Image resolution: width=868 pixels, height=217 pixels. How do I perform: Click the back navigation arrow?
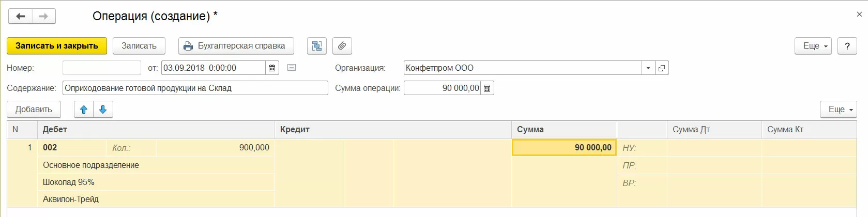[x=20, y=17]
